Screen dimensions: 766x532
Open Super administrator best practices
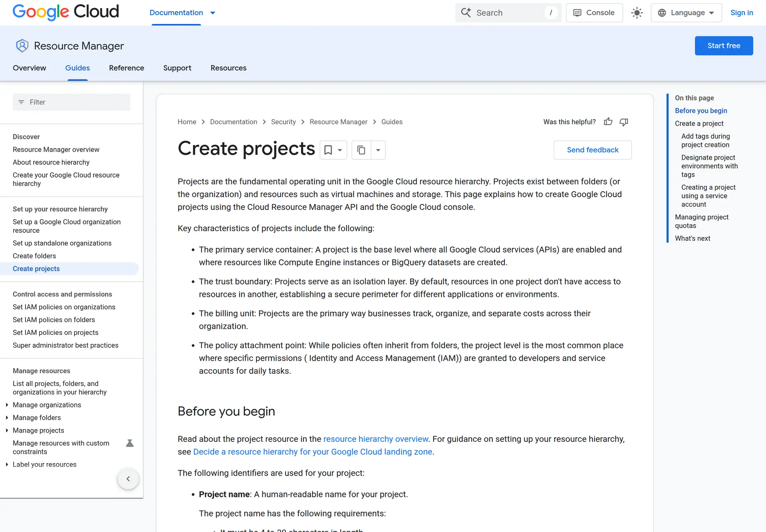point(65,345)
